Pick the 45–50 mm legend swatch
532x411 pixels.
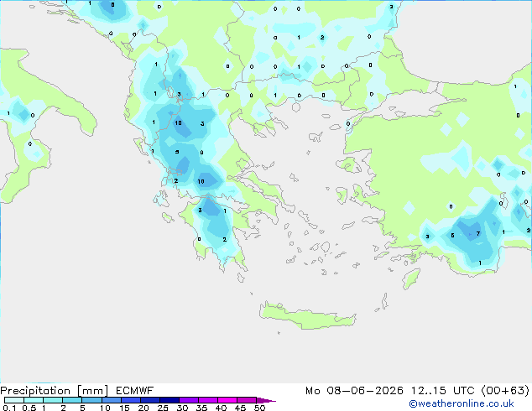[247, 400]
